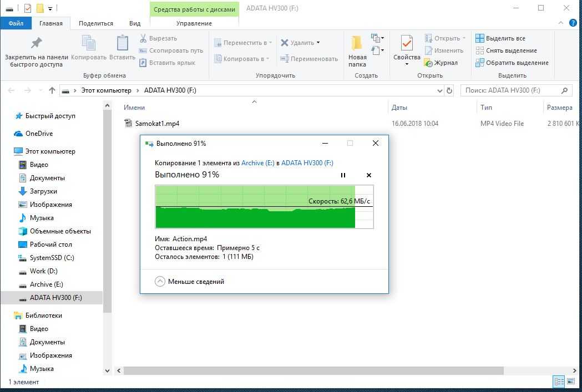Refresh the ADATA HV300 folder view
The height and width of the screenshot is (392, 582).
click(x=449, y=90)
